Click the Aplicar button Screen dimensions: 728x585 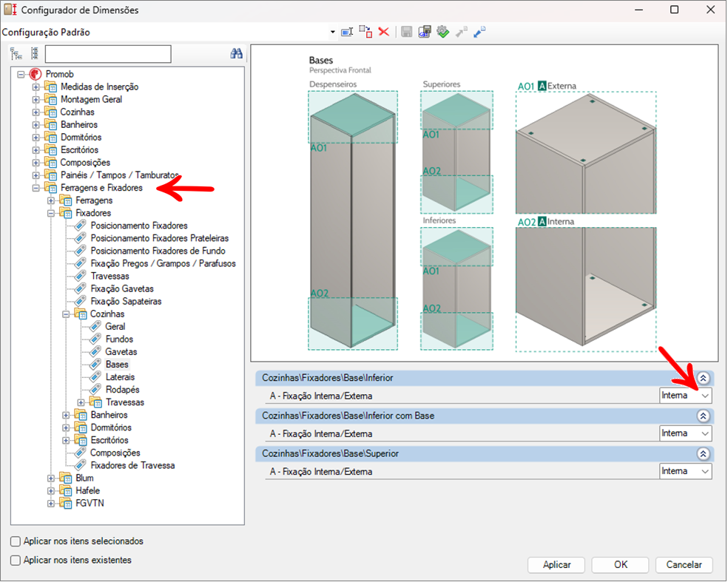[x=556, y=565]
